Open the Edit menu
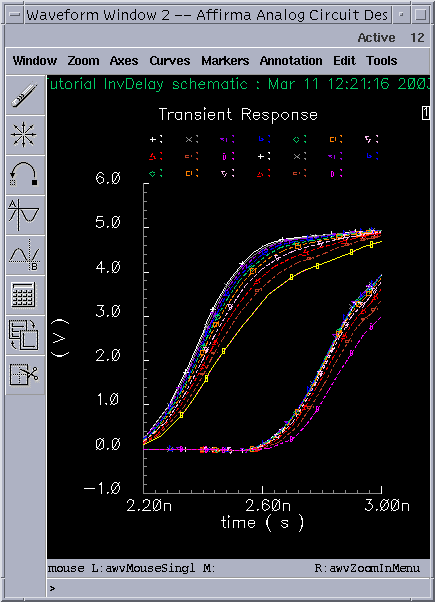The image size is (435, 602). coord(344,61)
